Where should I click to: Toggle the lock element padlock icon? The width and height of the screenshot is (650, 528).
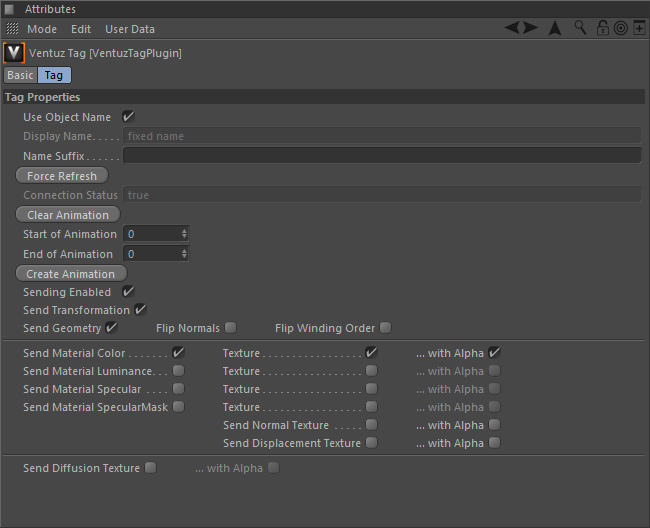[603, 28]
